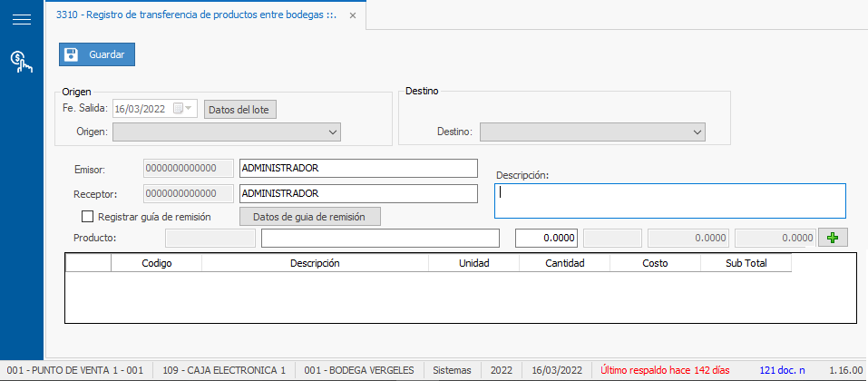Click the Emisor name field

(358, 169)
